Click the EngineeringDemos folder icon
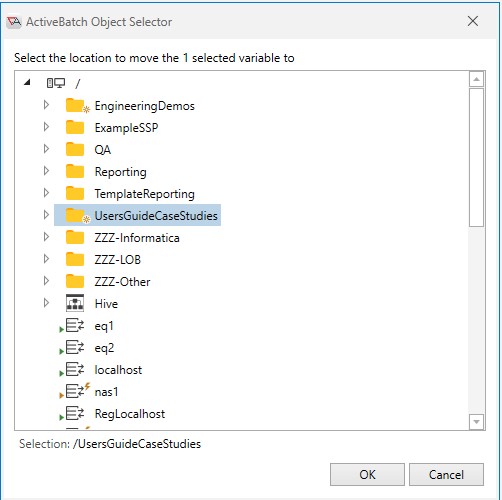This screenshot has height=500, width=502. (77, 106)
